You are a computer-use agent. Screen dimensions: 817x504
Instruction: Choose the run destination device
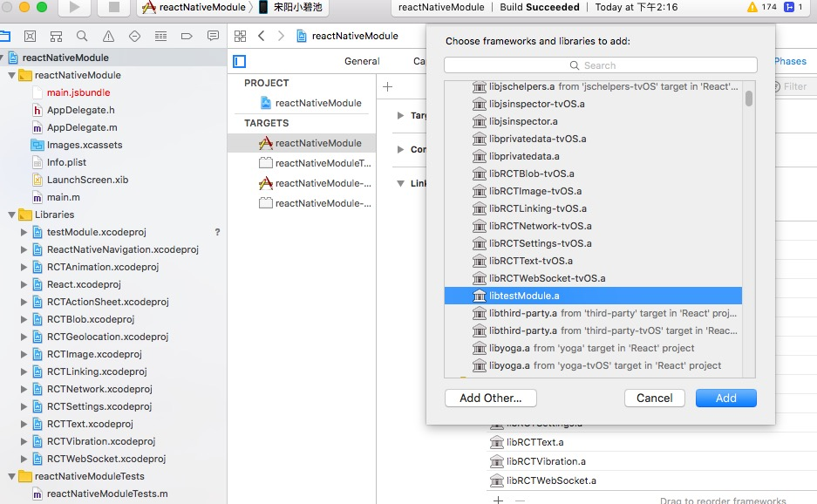(292, 7)
